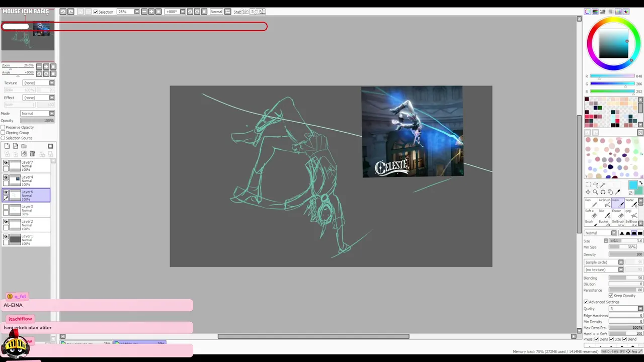Screen dimensions: 644x362
Task: Open the brush no texture dropdown
Action: [604, 270]
